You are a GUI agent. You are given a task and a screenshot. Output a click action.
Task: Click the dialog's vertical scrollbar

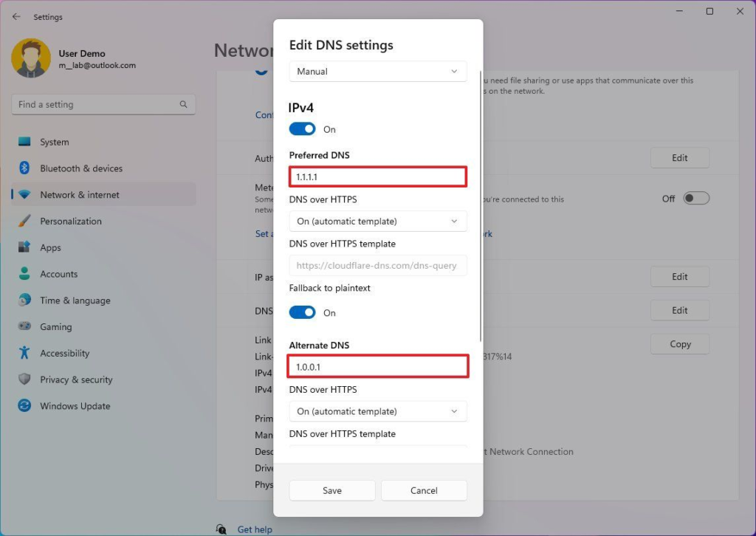point(481,207)
